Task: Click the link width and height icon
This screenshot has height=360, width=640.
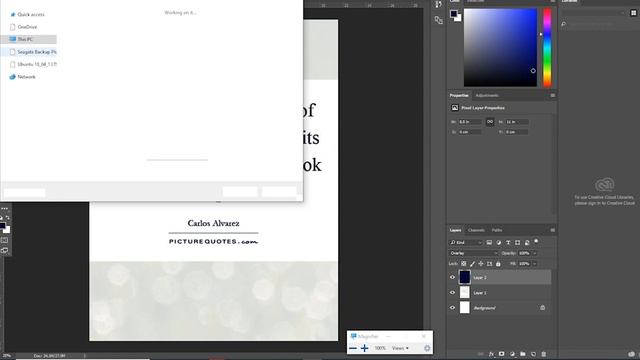Action: click(490, 122)
